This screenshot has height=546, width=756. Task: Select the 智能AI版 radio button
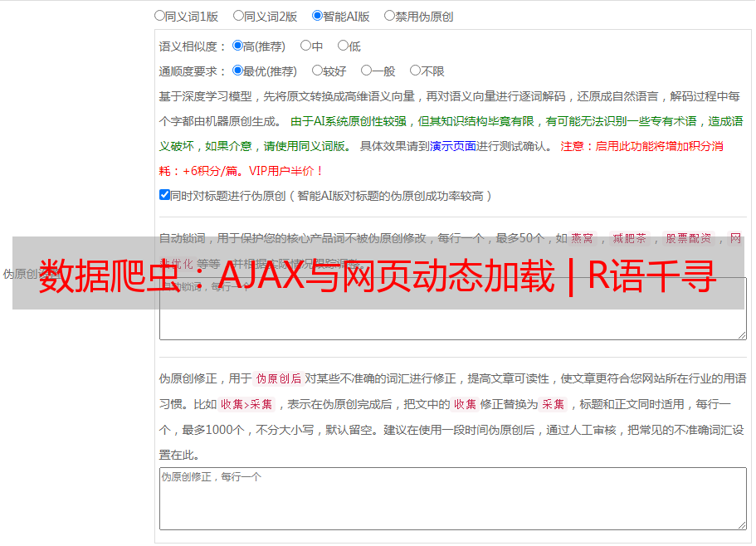coord(317,16)
